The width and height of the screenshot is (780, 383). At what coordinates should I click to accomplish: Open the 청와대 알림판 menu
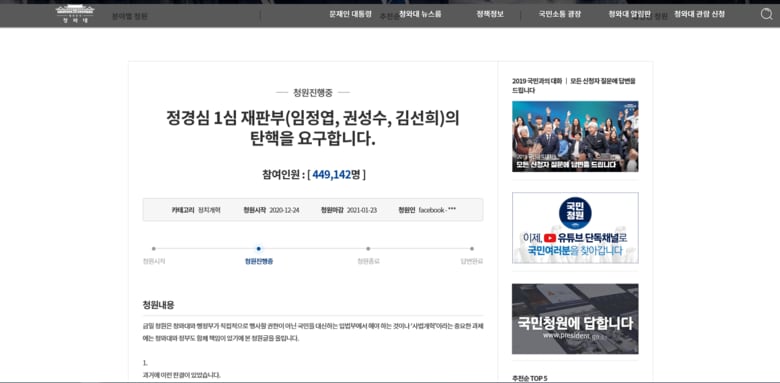click(629, 14)
